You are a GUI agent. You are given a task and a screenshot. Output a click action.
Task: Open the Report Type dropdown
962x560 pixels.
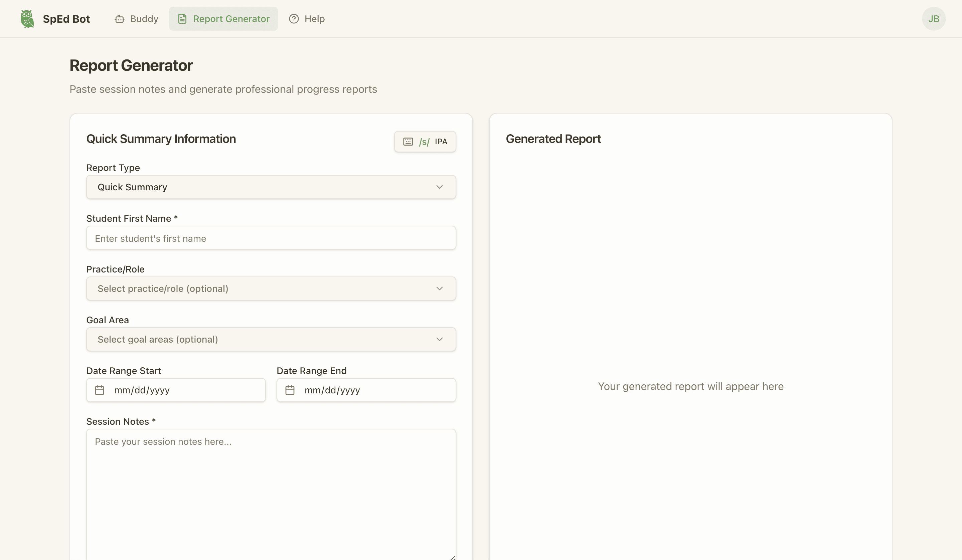(x=271, y=187)
